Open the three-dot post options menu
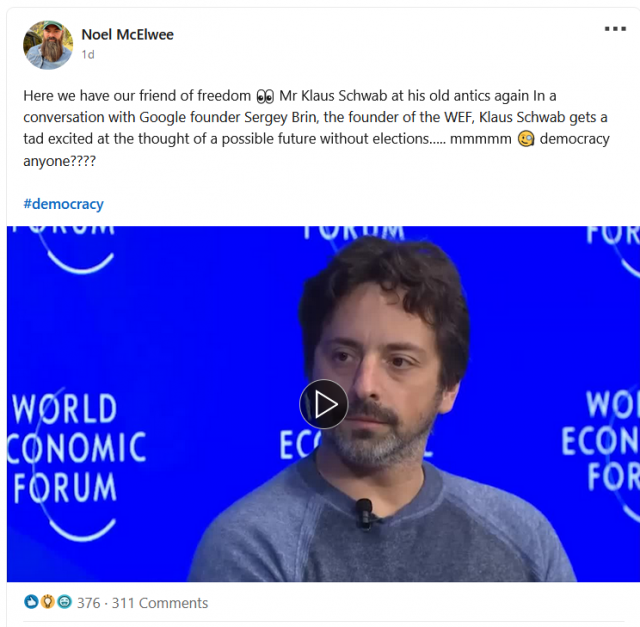 pos(615,29)
